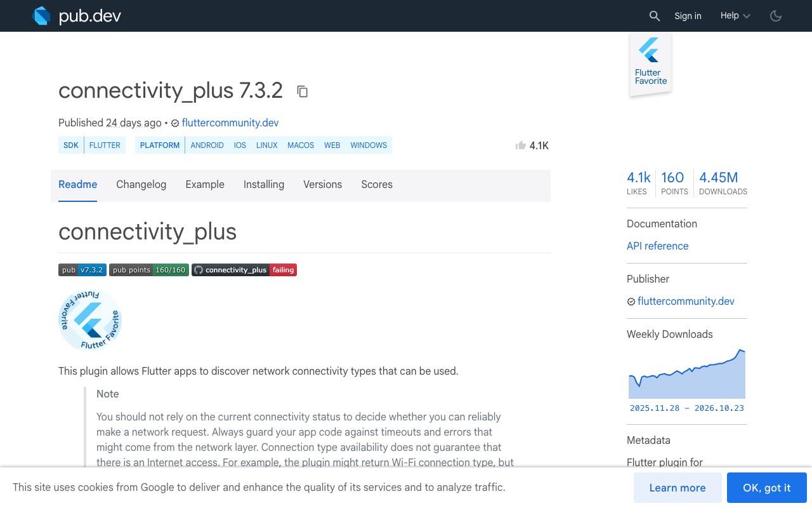Open the Changelog tab
The image size is (812, 508).
[x=141, y=185]
